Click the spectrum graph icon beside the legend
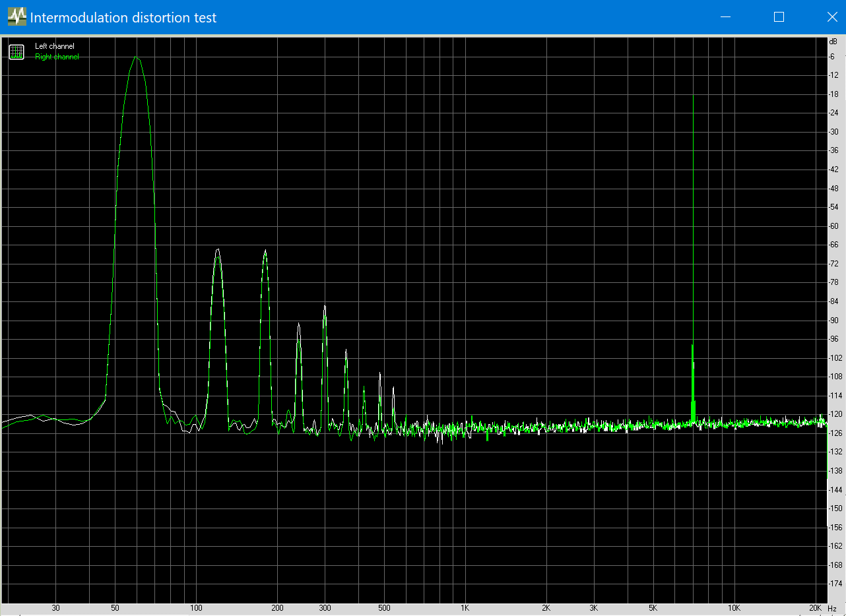The height and width of the screenshot is (616, 846). (16, 51)
